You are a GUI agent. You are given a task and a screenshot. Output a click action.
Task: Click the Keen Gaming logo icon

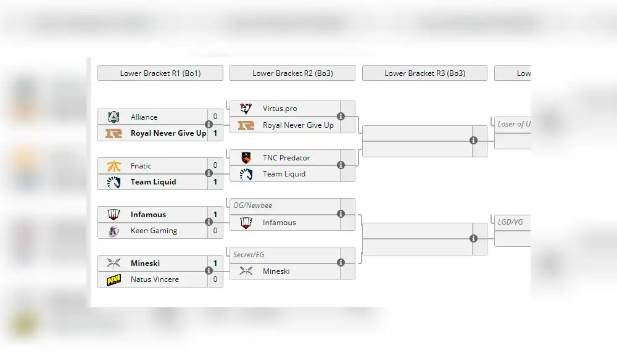point(114,231)
